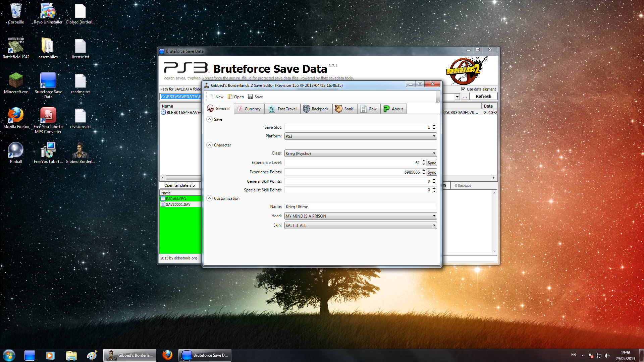Click the Save Slot number field
Screen dimensions: 644x362
[358, 127]
